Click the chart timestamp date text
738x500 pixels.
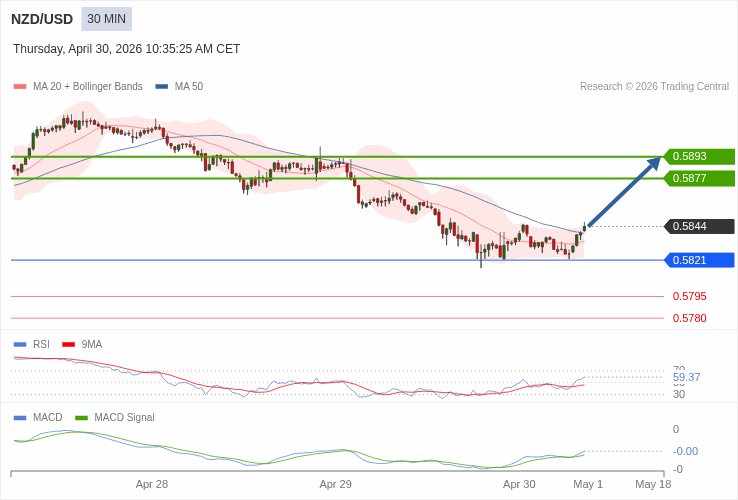click(126, 49)
